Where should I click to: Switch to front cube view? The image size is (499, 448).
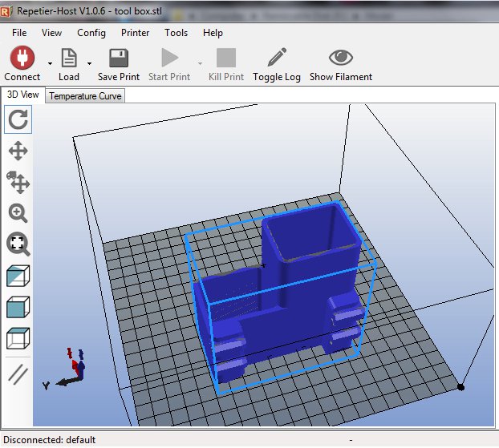point(18,306)
